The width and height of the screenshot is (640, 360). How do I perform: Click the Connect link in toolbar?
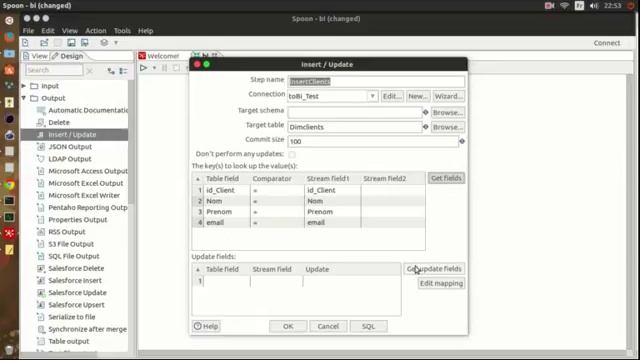coord(607,43)
